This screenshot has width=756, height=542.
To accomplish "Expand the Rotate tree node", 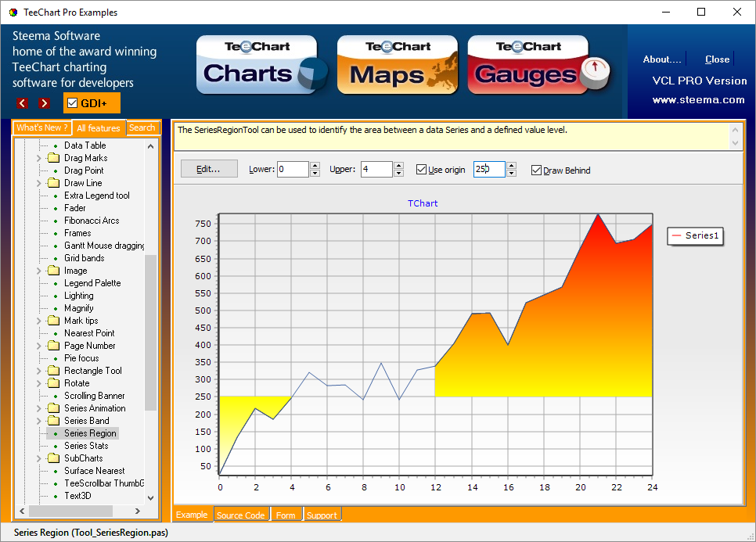I will click(38, 383).
